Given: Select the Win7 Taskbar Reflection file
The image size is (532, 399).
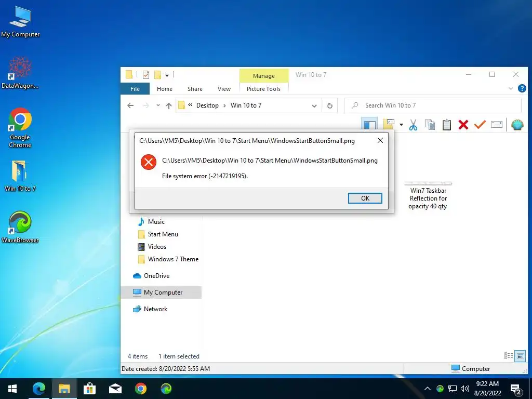Looking at the screenshot, I should coord(428,196).
